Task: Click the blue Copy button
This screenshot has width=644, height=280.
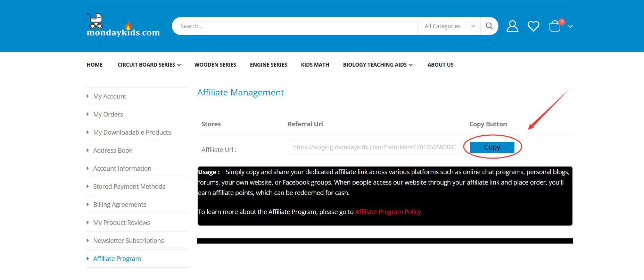Action: click(x=492, y=147)
